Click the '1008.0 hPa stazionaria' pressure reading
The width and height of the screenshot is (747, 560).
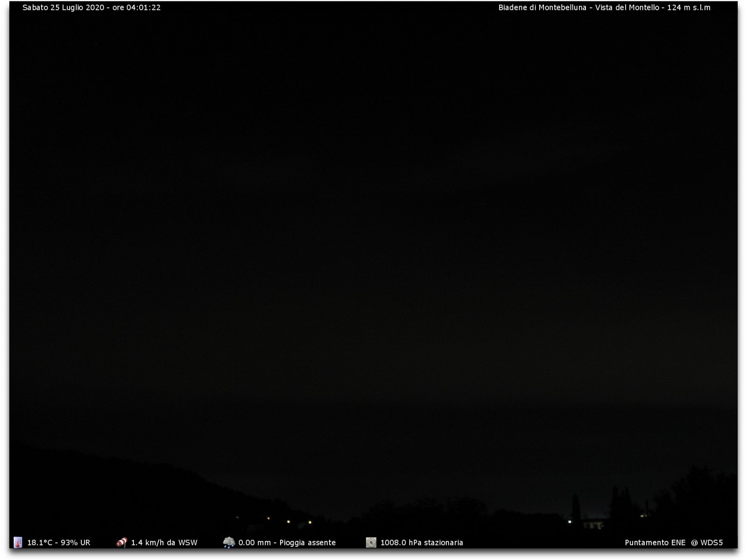point(422,543)
